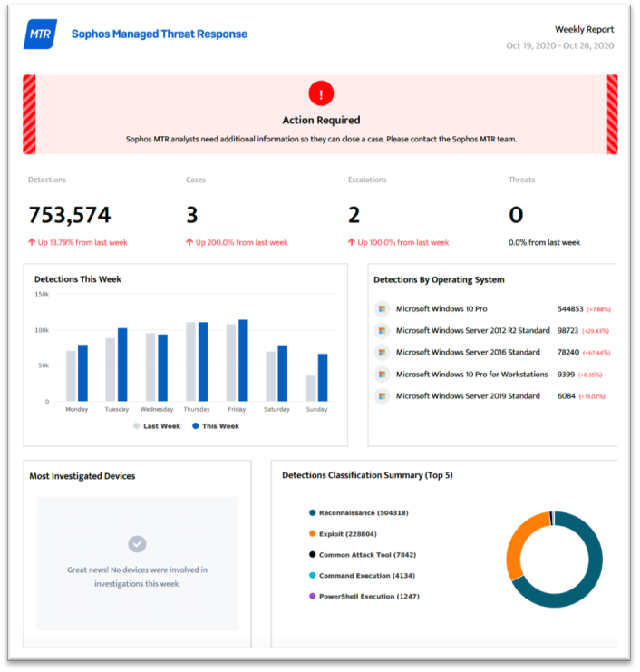Click Friday's blue This Week bar
The height and width of the screenshot is (672, 640).
(243, 360)
